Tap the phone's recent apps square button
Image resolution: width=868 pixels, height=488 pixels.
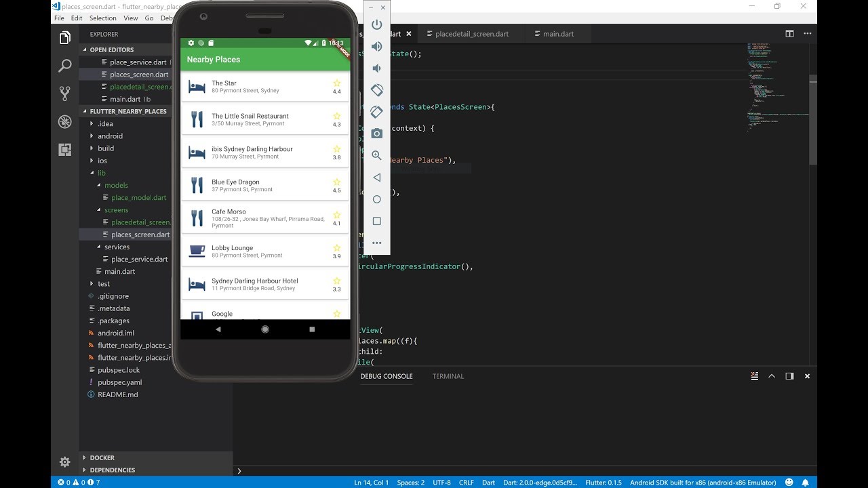[x=312, y=329]
